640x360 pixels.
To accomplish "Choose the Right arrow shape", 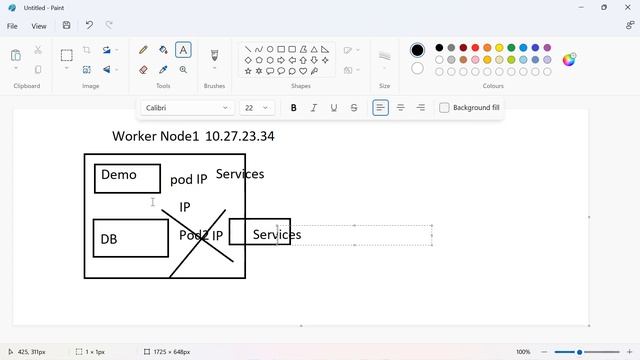I will (x=281, y=60).
